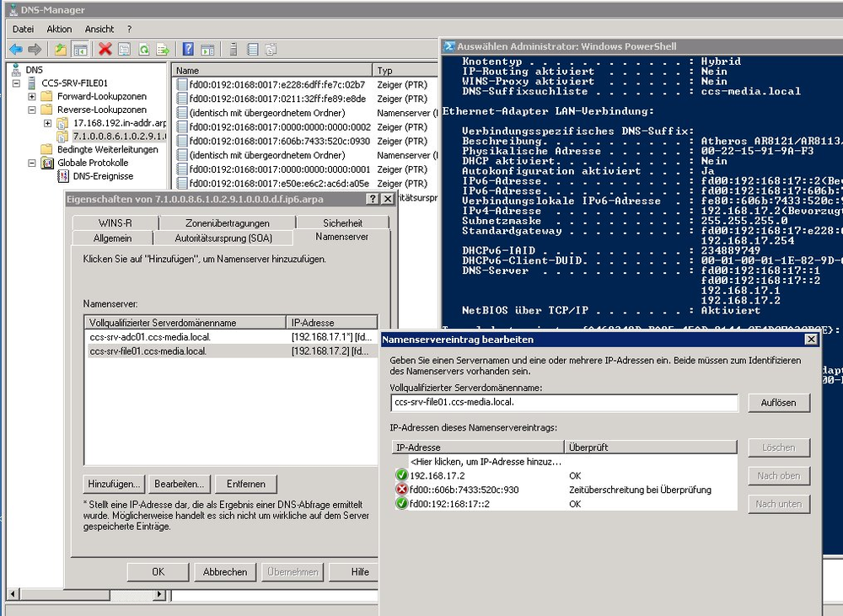Expand the Forward-Lookupzonen tree node
Screen dimensions: 843x616
(x=32, y=97)
